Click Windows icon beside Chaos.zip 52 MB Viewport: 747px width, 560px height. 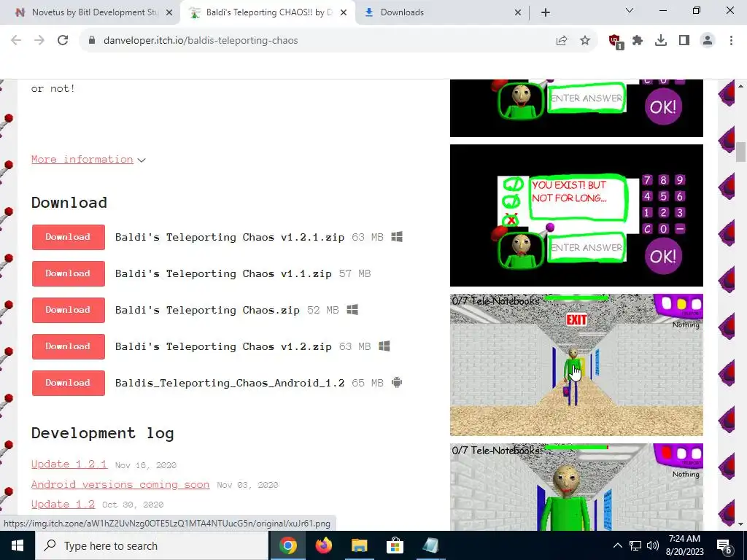pyautogui.click(x=352, y=309)
